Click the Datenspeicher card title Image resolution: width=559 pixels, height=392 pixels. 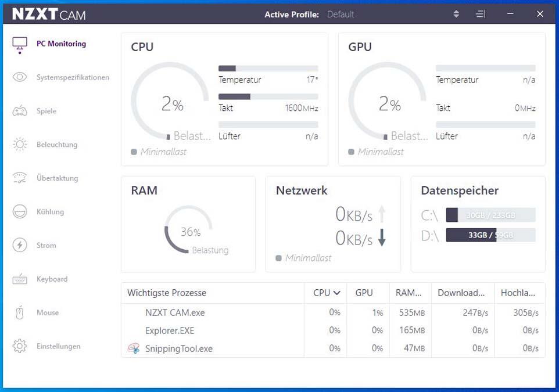pos(460,190)
